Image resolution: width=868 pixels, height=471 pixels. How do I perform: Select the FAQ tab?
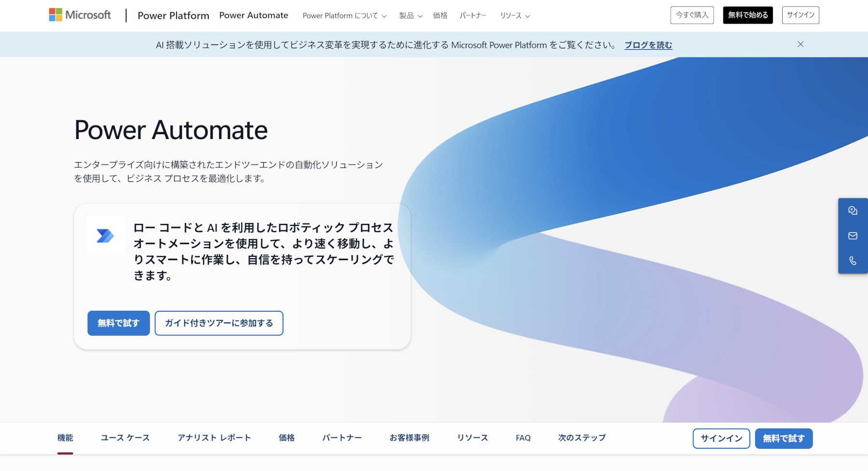[x=523, y=438]
